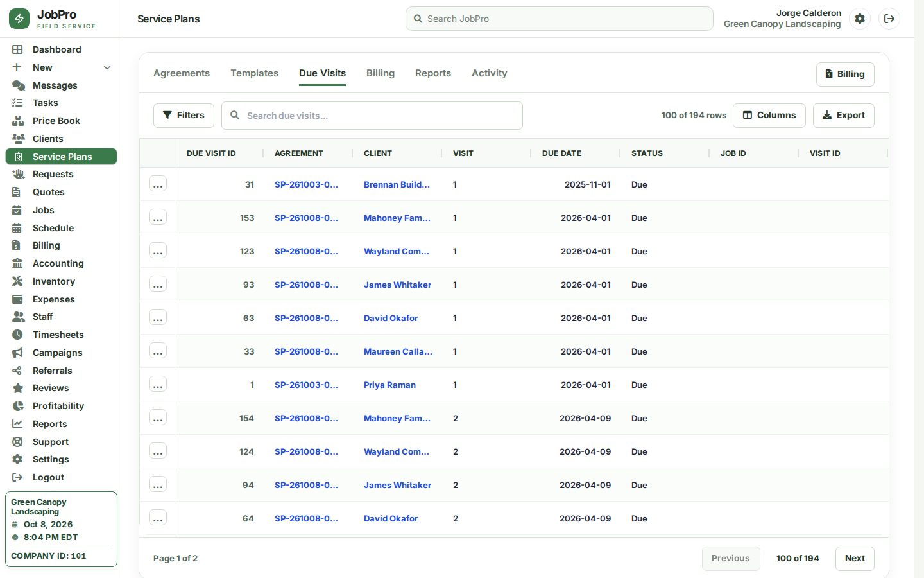The image size is (924, 578).
Task: Open Support lifebuoy icon
Action: coord(17,442)
